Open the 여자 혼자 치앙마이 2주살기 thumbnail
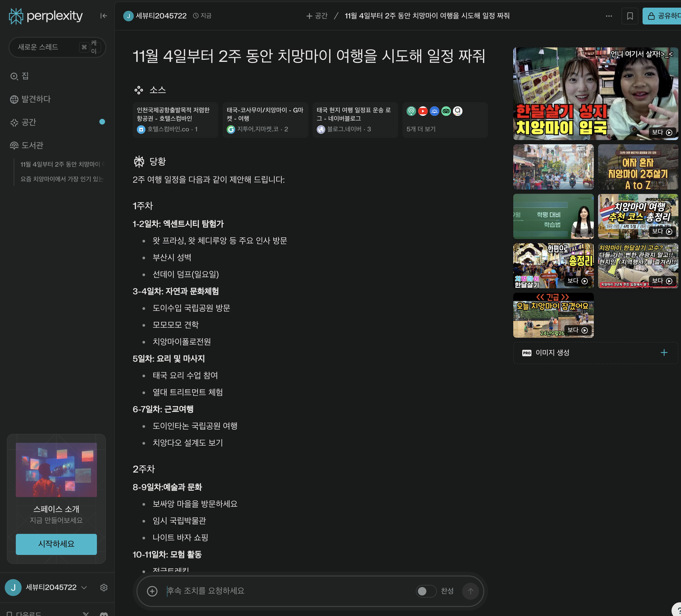The height and width of the screenshot is (616, 681). click(x=638, y=167)
